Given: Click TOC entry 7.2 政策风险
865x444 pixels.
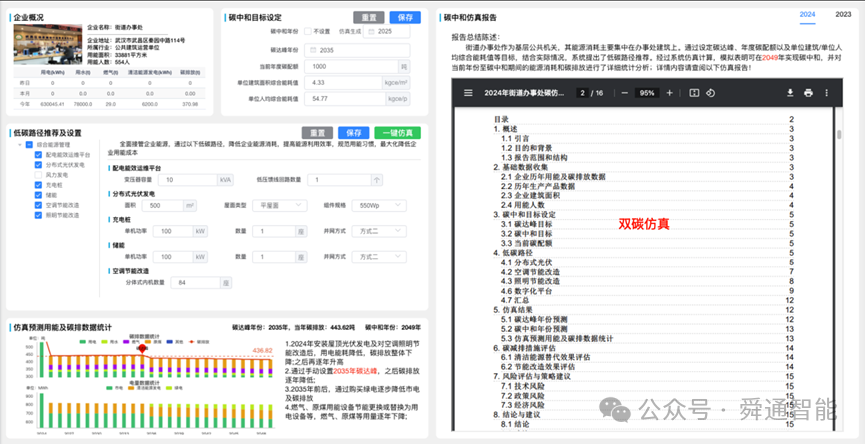Looking at the screenshot, I should click(522, 395).
